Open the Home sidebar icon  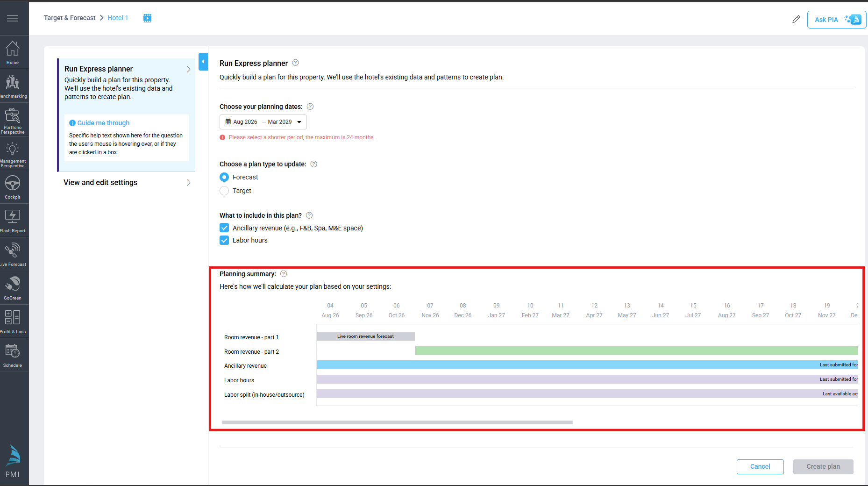[13, 52]
